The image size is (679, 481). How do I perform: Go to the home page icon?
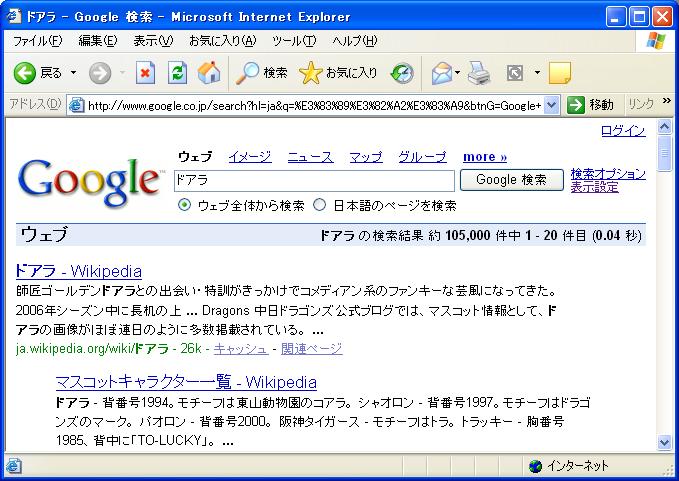pyautogui.click(x=209, y=73)
